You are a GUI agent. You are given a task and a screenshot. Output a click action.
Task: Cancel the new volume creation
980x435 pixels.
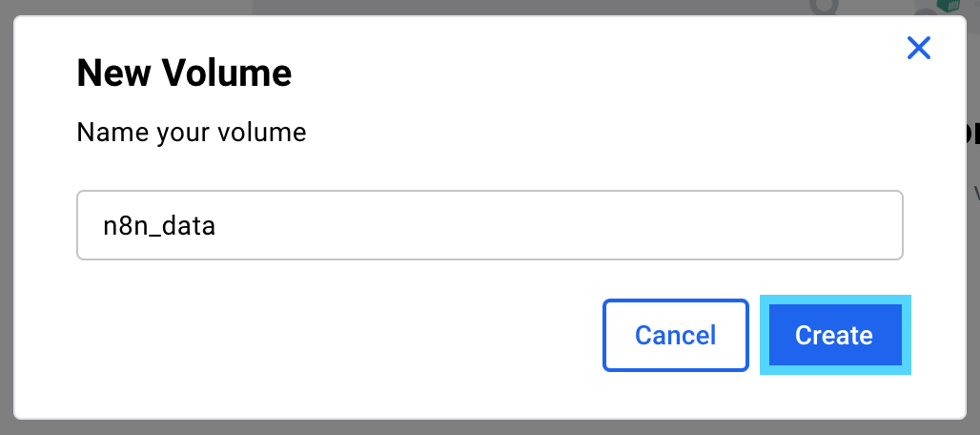coord(675,335)
